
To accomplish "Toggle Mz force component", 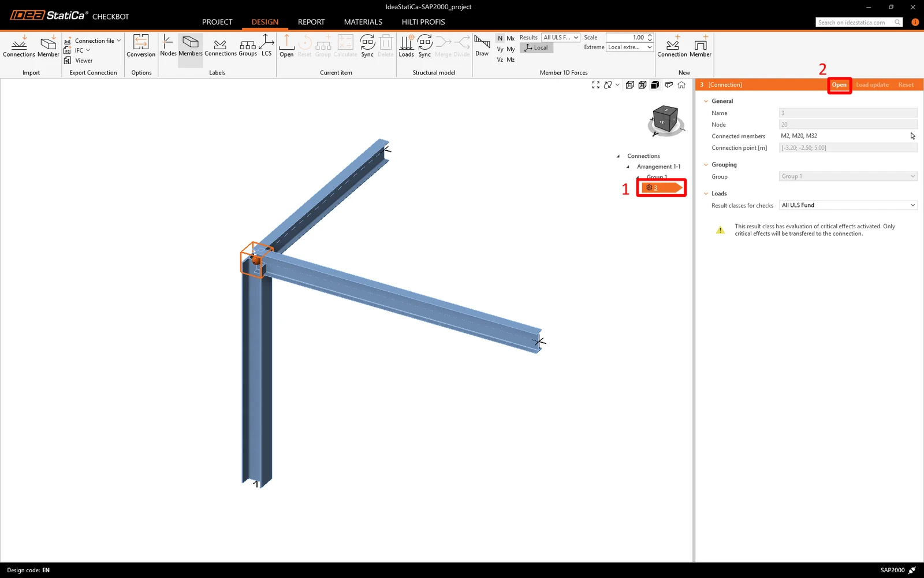I will [511, 60].
